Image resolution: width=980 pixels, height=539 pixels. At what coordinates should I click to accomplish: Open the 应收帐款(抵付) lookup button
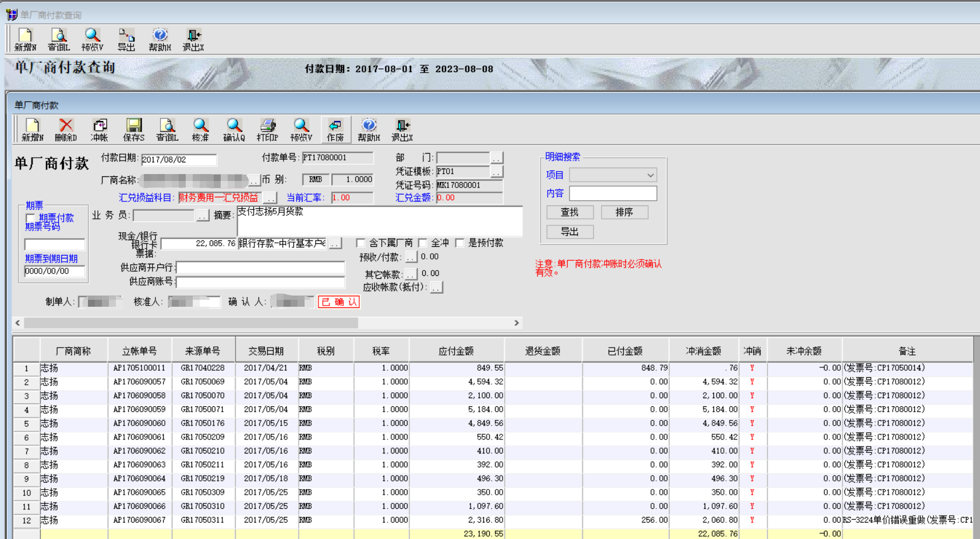[437, 288]
